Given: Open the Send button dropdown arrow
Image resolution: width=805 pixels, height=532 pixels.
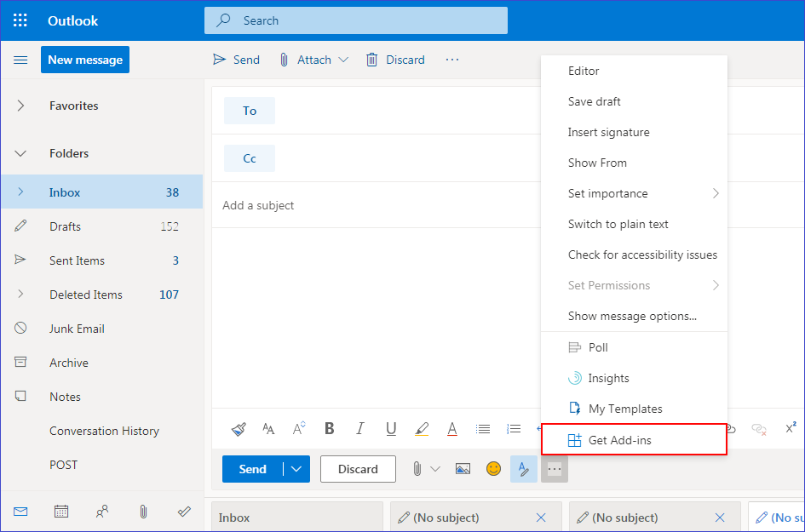Looking at the screenshot, I should click(296, 469).
